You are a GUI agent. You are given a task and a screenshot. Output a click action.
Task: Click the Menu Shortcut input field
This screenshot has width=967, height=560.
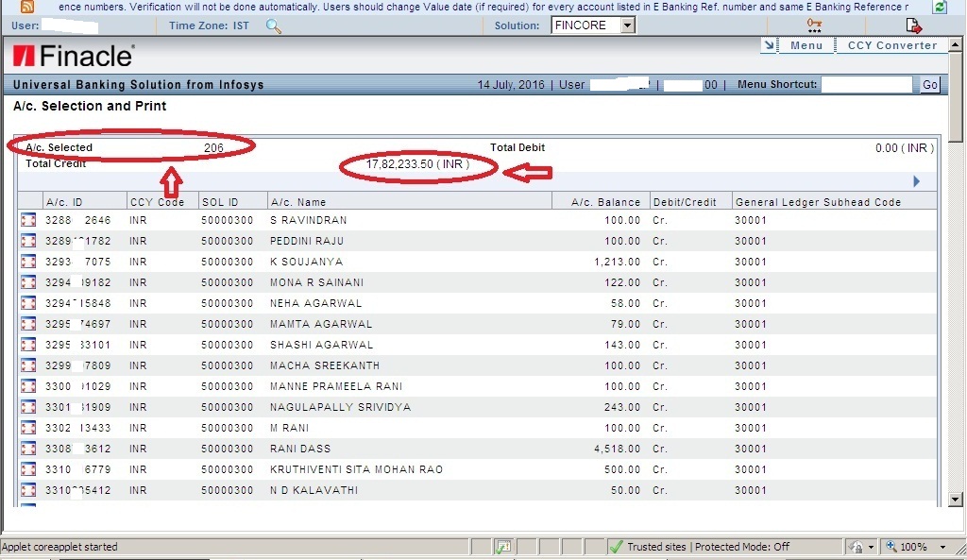pos(866,84)
